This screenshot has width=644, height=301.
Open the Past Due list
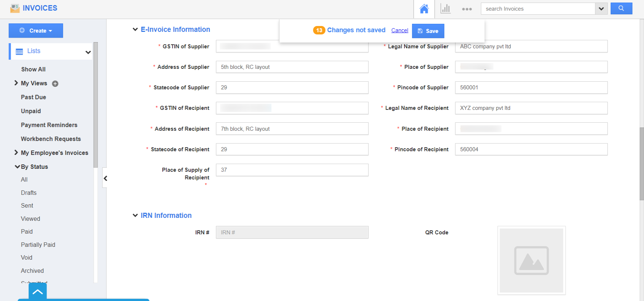point(33,97)
